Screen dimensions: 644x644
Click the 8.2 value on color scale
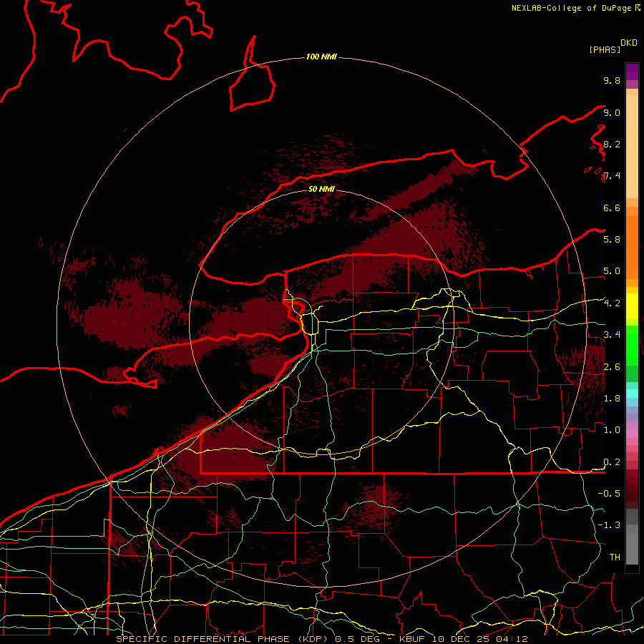pyautogui.click(x=612, y=144)
